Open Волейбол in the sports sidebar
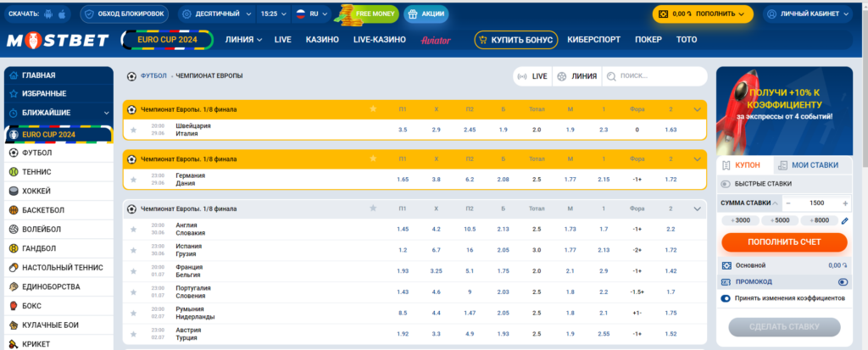 tap(58, 230)
